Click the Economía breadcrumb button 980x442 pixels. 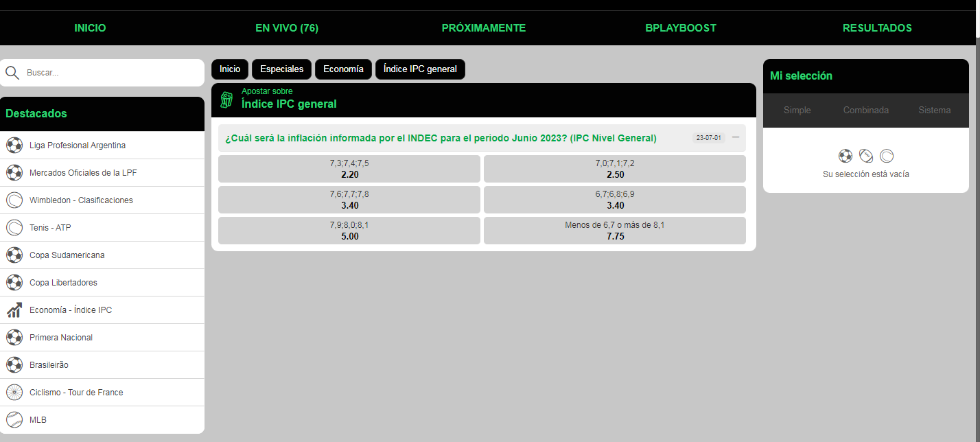coord(343,69)
